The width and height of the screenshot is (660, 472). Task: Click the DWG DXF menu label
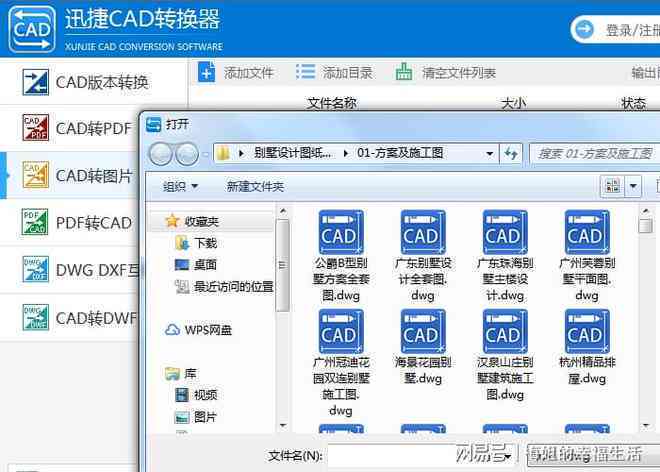point(97,270)
